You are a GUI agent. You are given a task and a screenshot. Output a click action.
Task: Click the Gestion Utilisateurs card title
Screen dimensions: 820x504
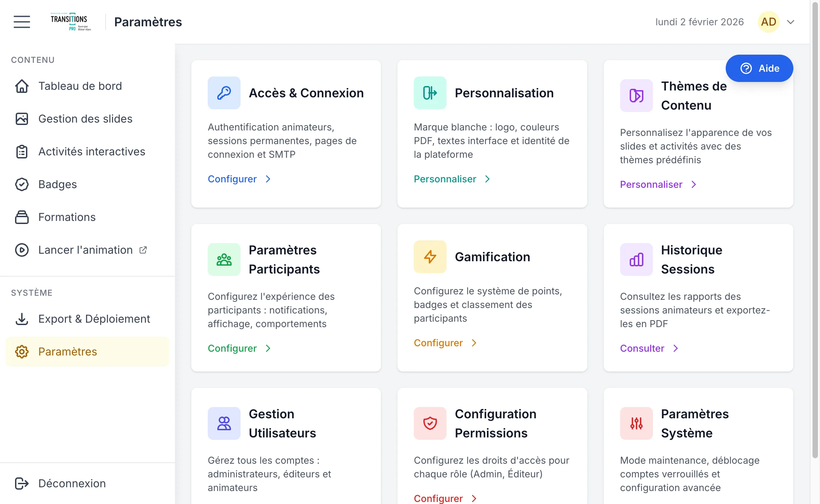coord(282,423)
